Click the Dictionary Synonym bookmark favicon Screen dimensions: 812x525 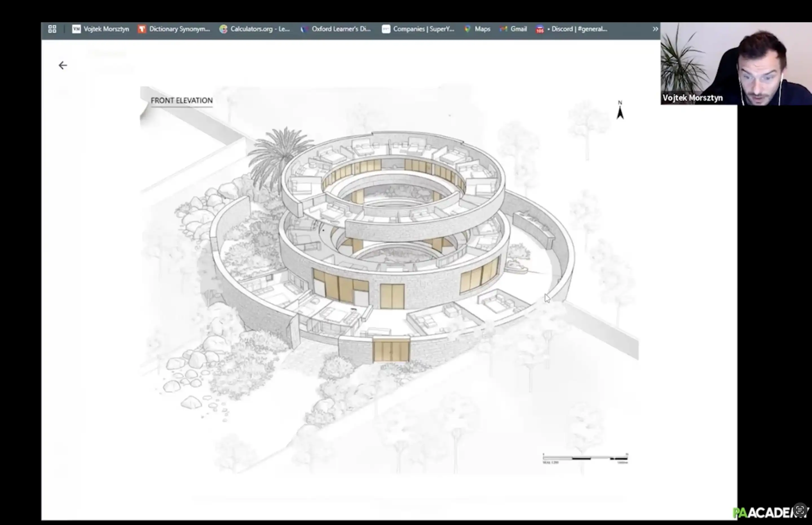click(142, 29)
